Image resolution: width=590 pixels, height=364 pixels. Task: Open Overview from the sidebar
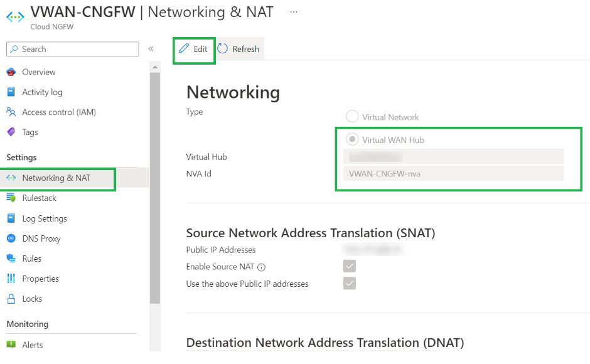pyautogui.click(x=38, y=72)
